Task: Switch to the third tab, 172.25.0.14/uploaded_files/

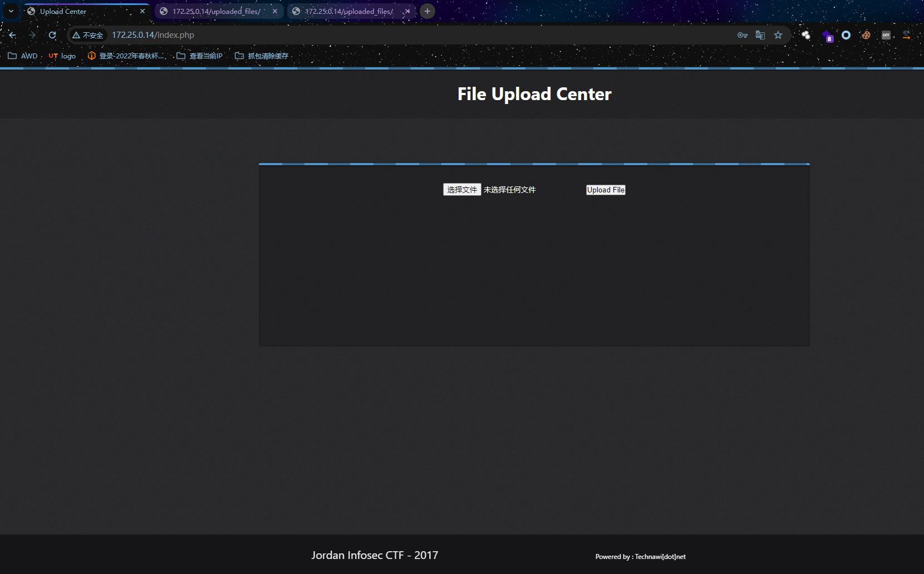Action: (x=351, y=11)
